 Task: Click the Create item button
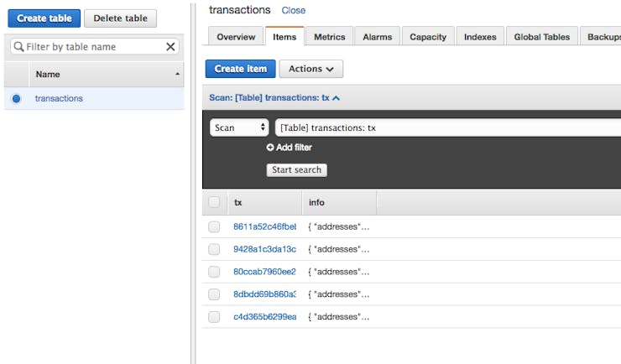point(240,69)
